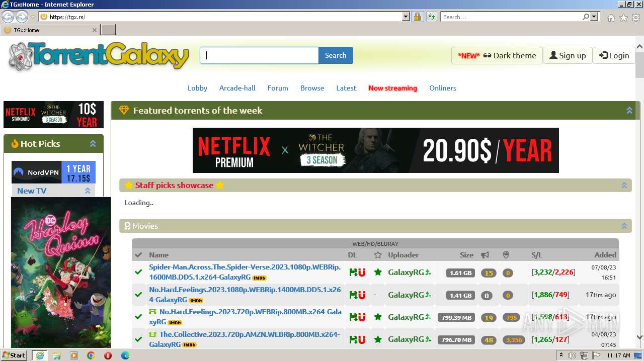Open the Spider-Man.Across.The.Spider-Verse torrent link
Screen dimensions: 644x362
[245, 272]
